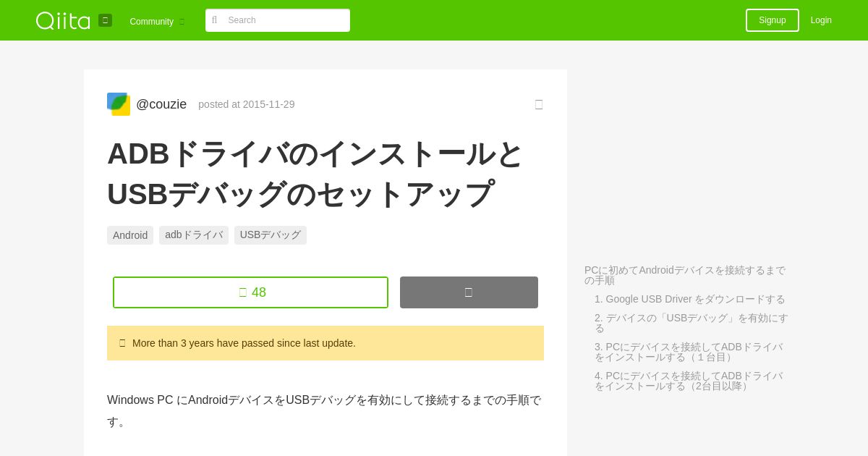The width and height of the screenshot is (868, 456).
Task: Like the article with 48 likes
Action: tap(250, 292)
